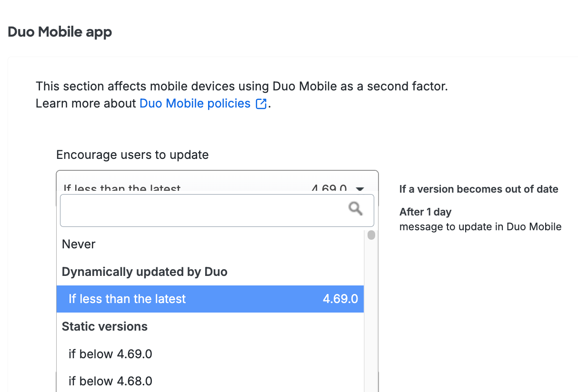Collapse the version dropdown via its caret arrow

click(x=360, y=189)
